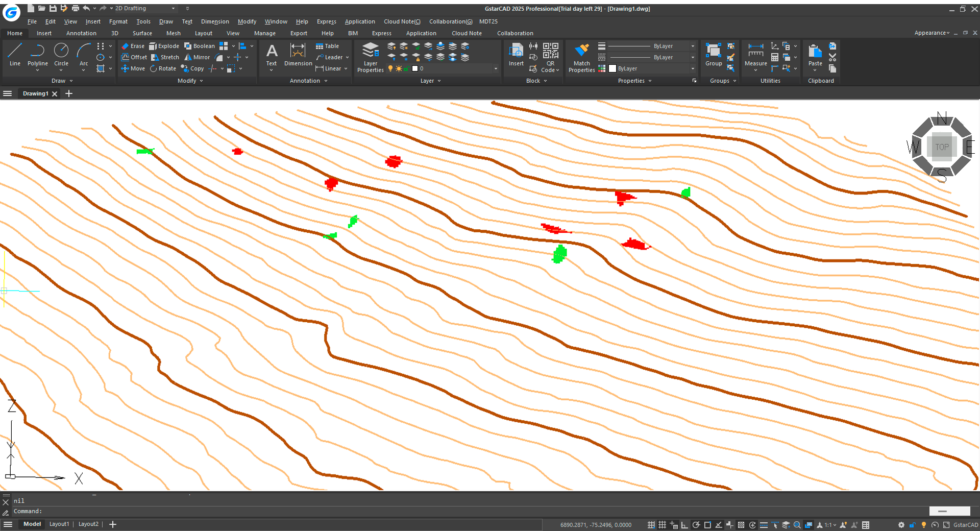Click the Boolean tool

coord(200,46)
